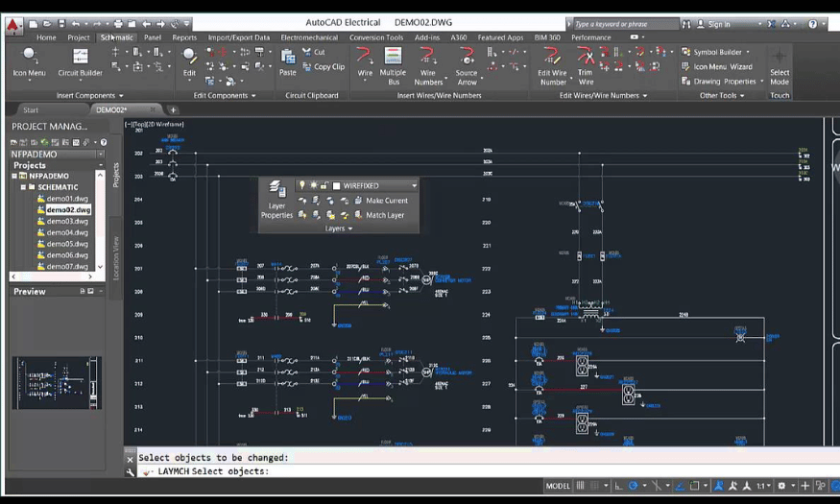Open Layer Properties in floating Layers panel
The image size is (840, 504).
point(276,200)
